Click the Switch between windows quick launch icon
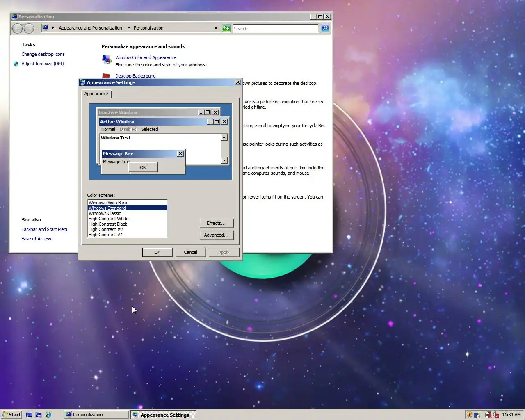This screenshot has width=525, height=420. tap(39, 415)
